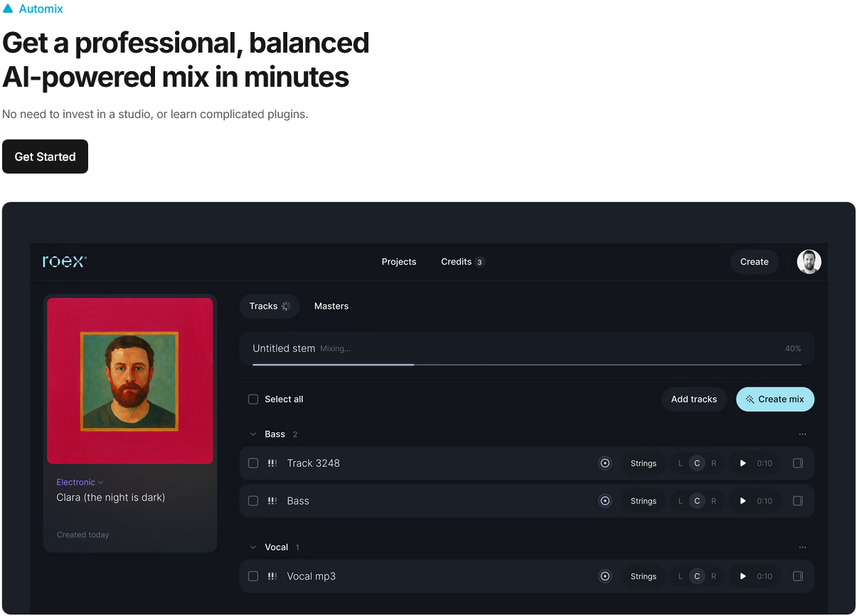Click the '40%' progress value

793,349
